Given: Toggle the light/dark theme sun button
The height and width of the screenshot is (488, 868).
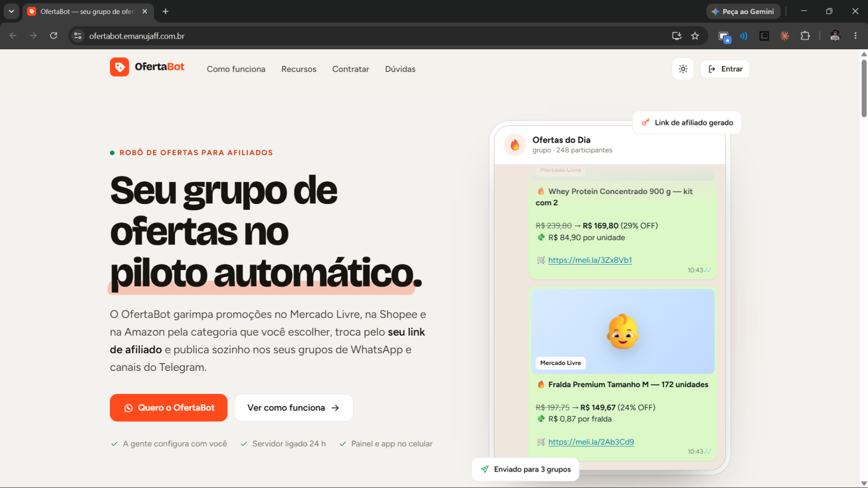Looking at the screenshot, I should point(683,69).
